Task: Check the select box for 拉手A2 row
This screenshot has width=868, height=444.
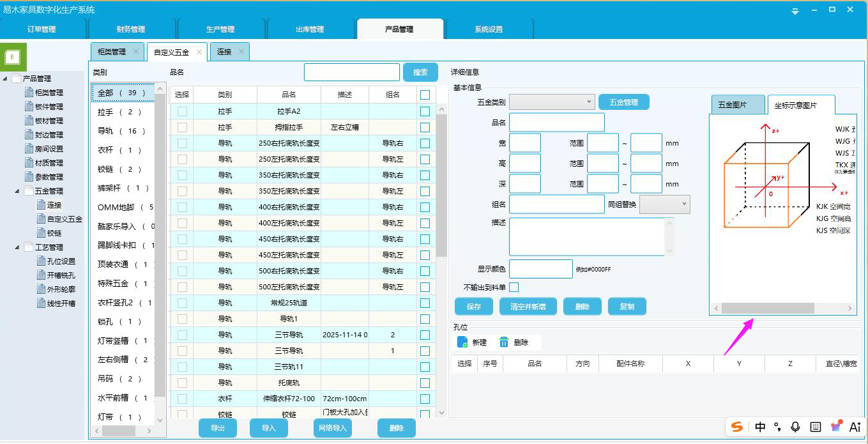Action: (182, 111)
